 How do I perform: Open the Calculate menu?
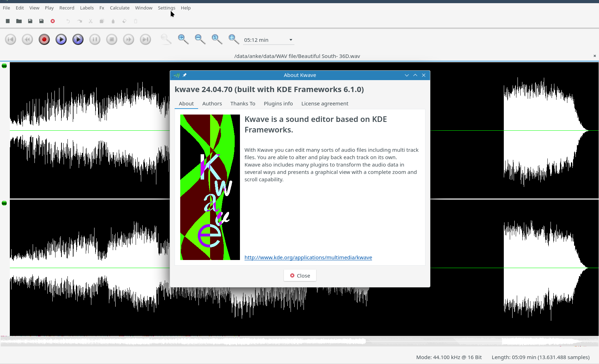click(x=119, y=8)
